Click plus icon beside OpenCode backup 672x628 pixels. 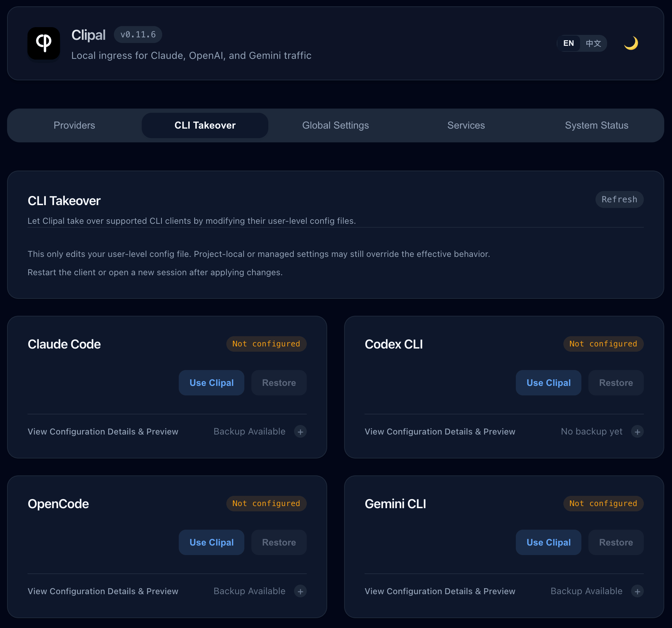click(300, 591)
